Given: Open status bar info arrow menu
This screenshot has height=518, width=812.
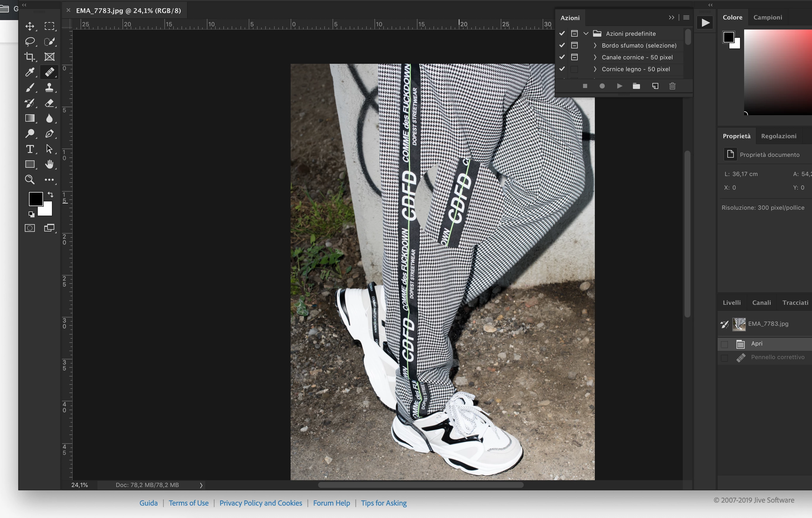Looking at the screenshot, I should coord(201,485).
